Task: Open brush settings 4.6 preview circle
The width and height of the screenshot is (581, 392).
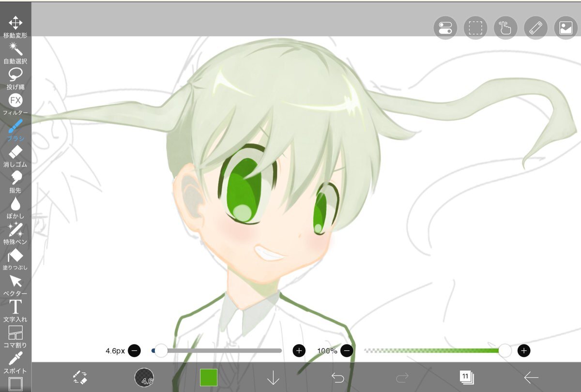Action: pyautogui.click(x=144, y=377)
